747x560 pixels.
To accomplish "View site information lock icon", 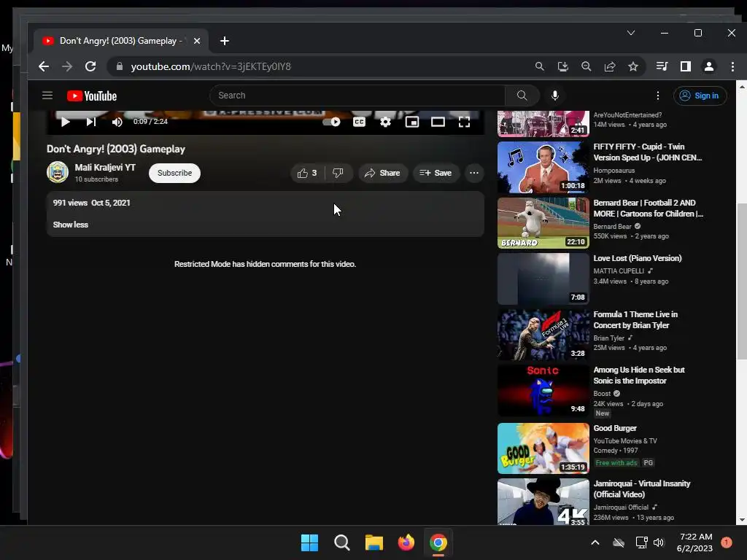I will tap(120, 66).
